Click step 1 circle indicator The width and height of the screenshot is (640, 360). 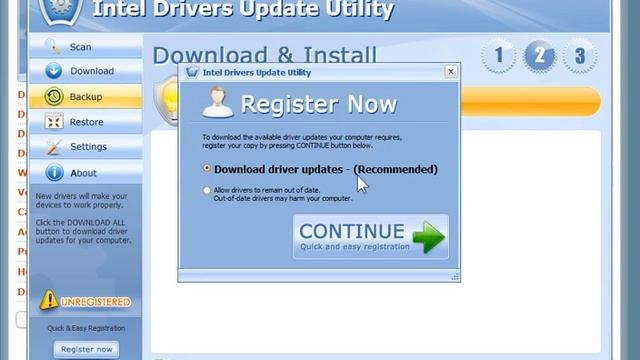coord(498,56)
